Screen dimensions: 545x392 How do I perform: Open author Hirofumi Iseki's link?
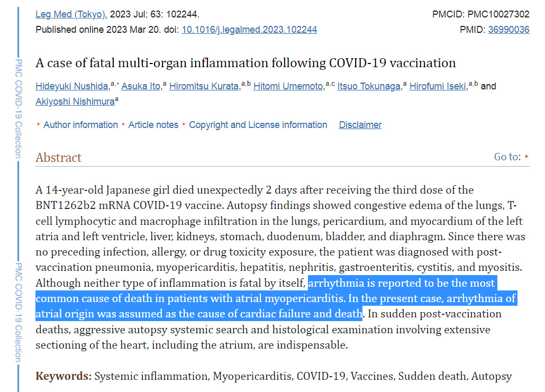438,86
